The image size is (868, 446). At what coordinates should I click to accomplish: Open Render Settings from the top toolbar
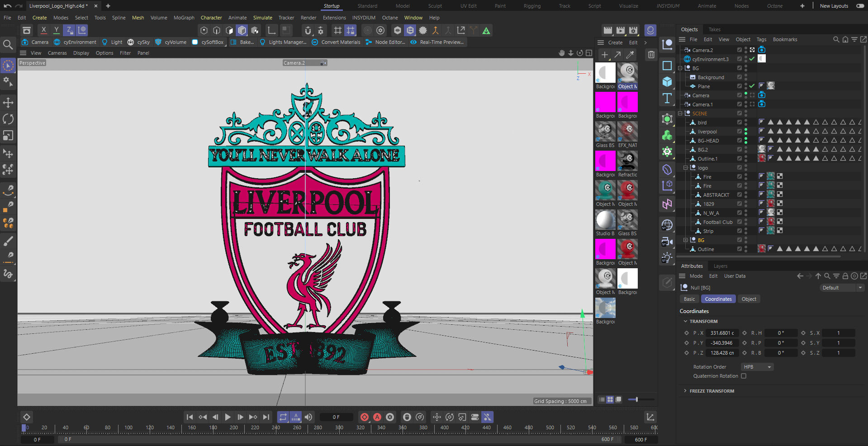(380, 30)
